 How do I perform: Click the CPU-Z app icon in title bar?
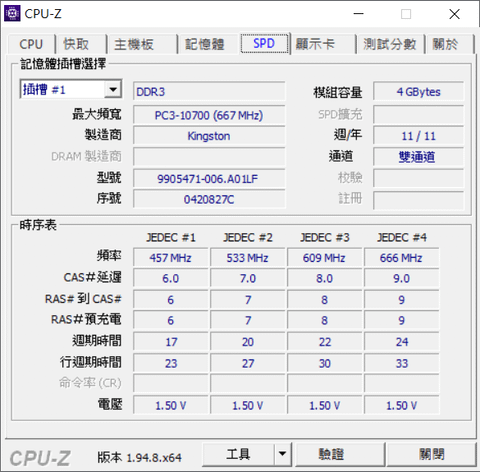(12, 13)
